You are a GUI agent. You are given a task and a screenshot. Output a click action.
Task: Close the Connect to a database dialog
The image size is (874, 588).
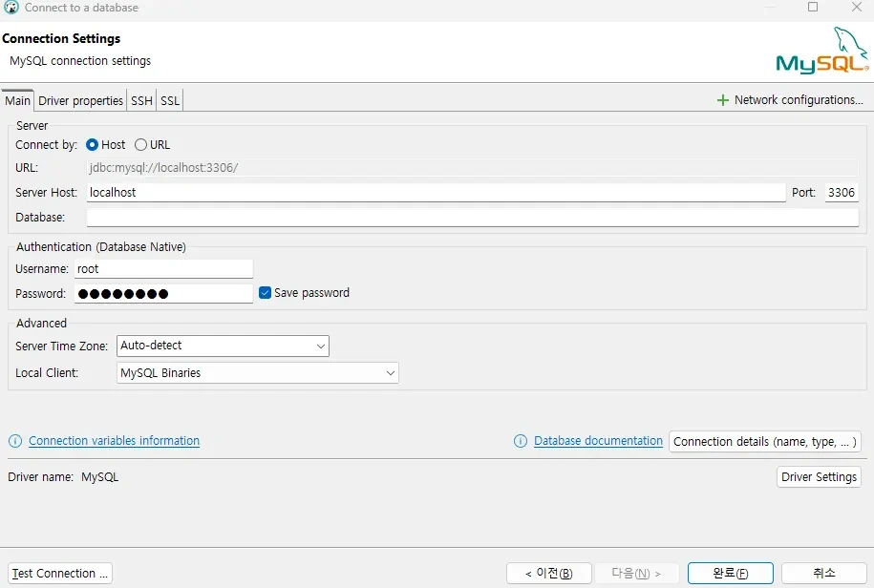coord(857,8)
